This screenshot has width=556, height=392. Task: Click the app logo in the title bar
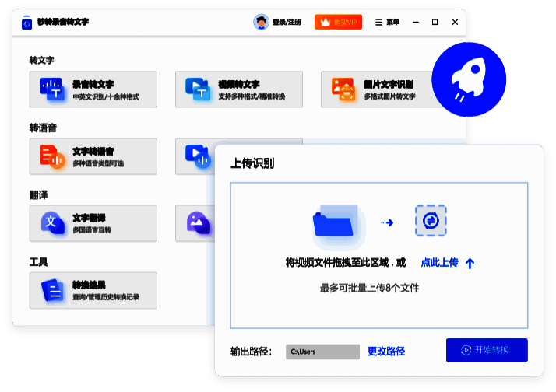[26, 23]
